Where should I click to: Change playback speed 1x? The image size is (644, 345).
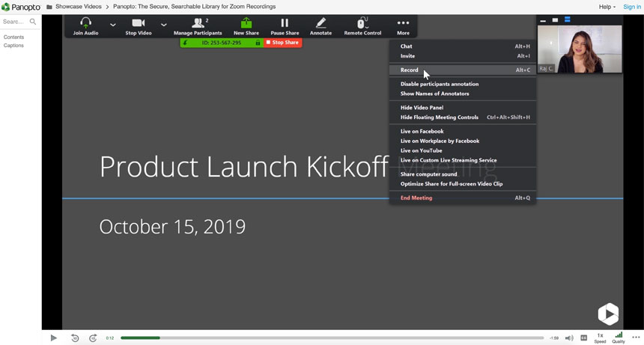point(600,338)
